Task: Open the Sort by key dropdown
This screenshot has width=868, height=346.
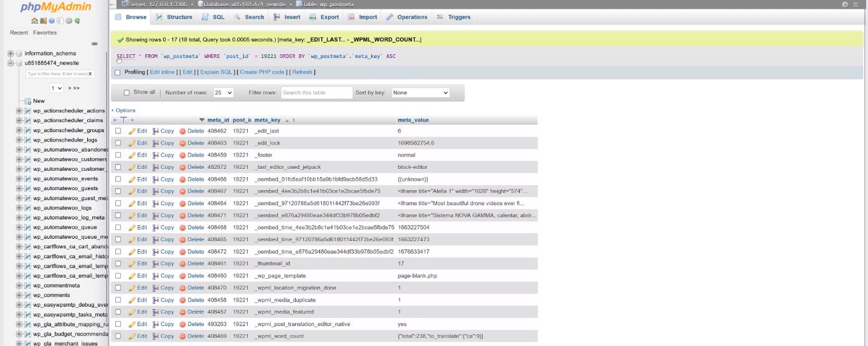Action: 420,92
